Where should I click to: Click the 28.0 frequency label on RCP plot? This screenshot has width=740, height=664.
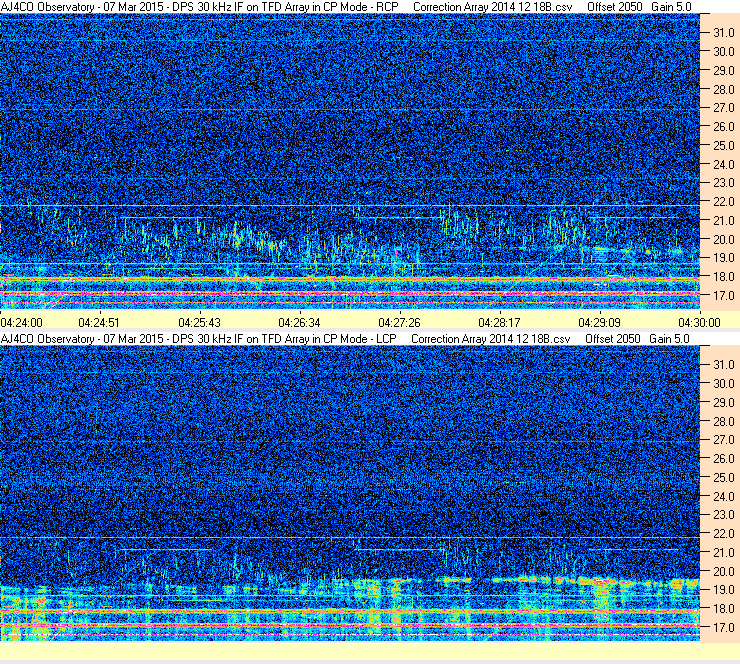click(723, 90)
